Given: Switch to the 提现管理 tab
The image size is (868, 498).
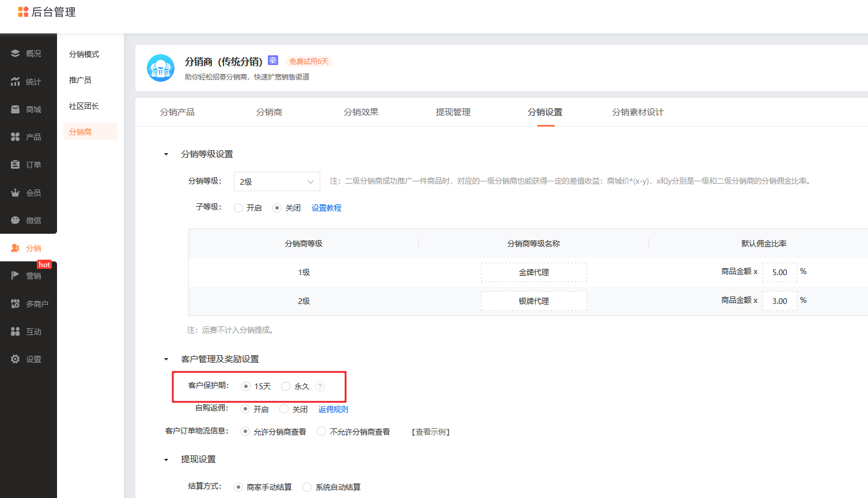Looking at the screenshot, I should [453, 112].
